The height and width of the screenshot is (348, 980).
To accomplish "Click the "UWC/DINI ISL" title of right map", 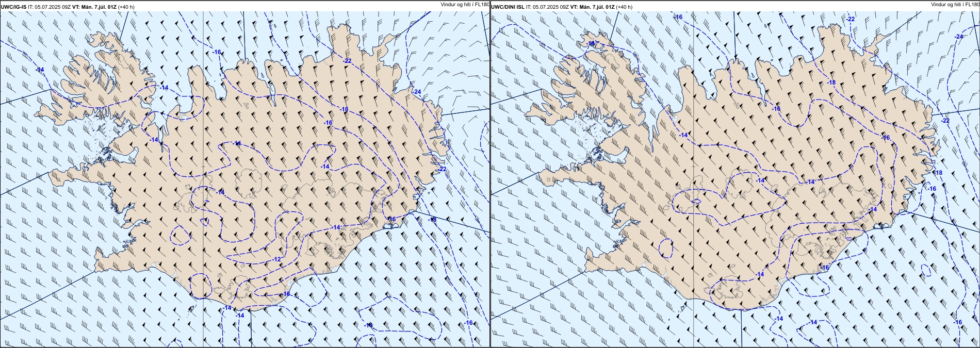I will pos(507,7).
